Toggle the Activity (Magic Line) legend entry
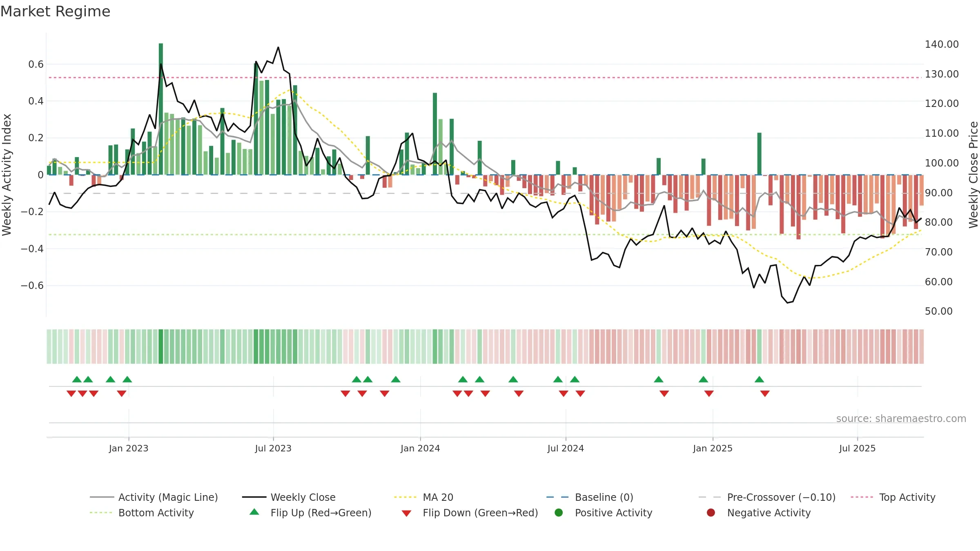This screenshot has width=980, height=551. (x=154, y=497)
